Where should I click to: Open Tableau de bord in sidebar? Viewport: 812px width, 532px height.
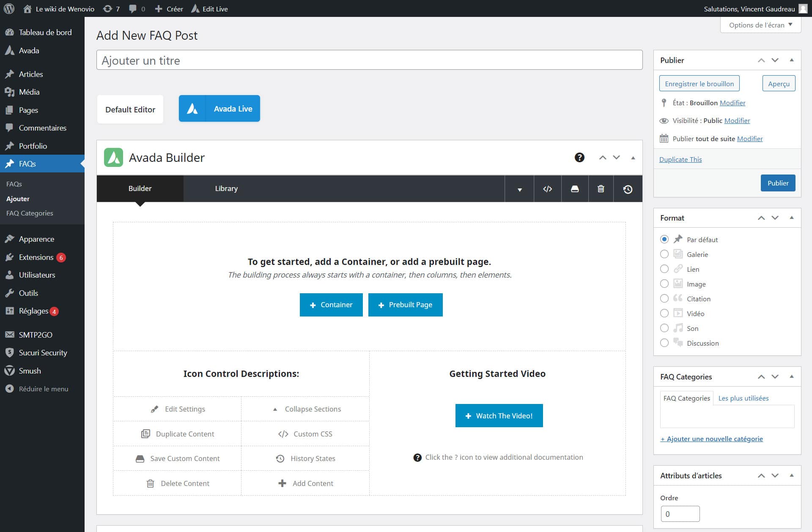42,32
